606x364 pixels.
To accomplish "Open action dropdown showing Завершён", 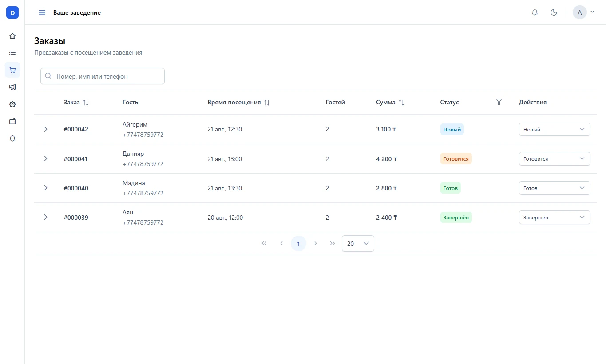I will 555,217.
